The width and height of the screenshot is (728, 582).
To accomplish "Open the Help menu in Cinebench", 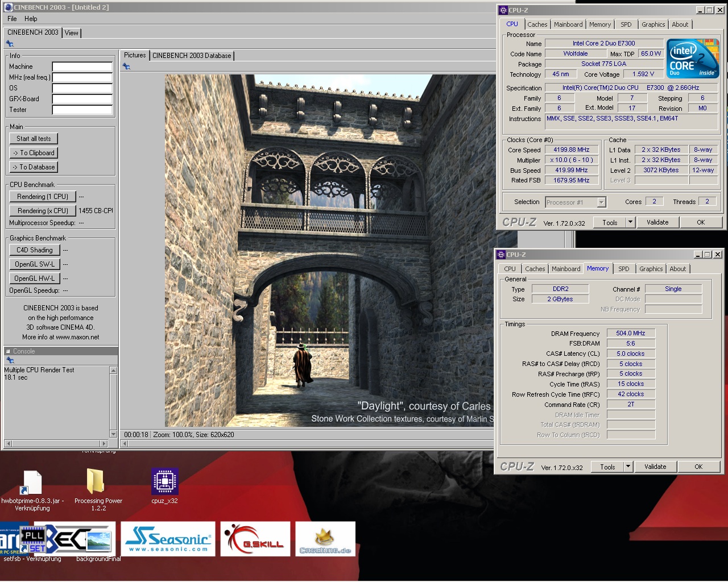I will click(31, 19).
